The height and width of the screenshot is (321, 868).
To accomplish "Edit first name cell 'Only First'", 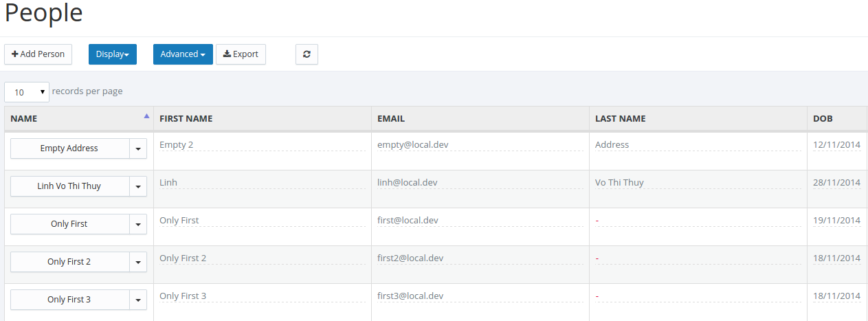I will point(262,221).
